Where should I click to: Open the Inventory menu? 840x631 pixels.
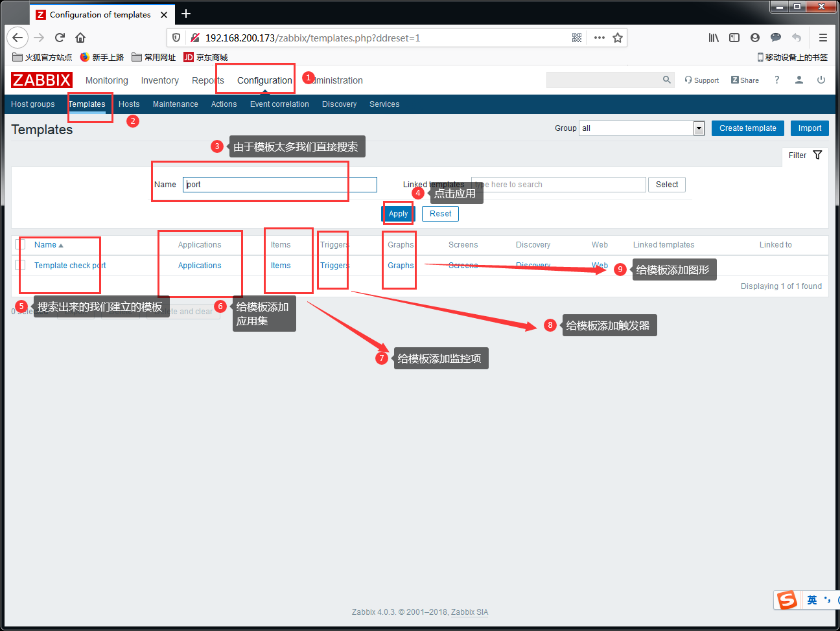tap(160, 80)
